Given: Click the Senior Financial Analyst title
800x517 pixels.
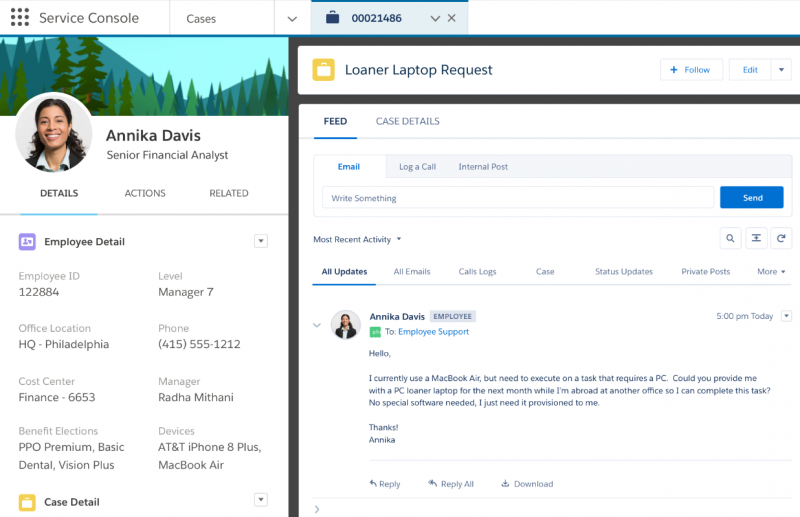Looking at the screenshot, I should pos(167,155).
